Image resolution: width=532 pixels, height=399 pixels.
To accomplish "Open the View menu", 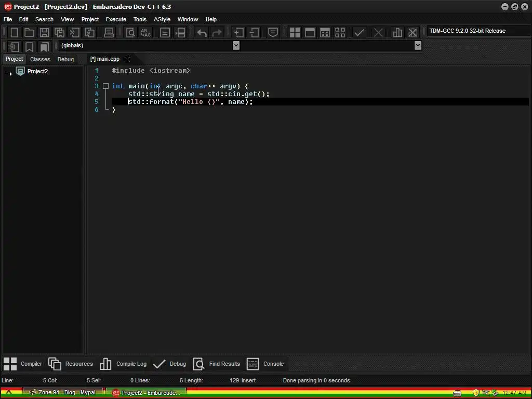I will (67, 19).
